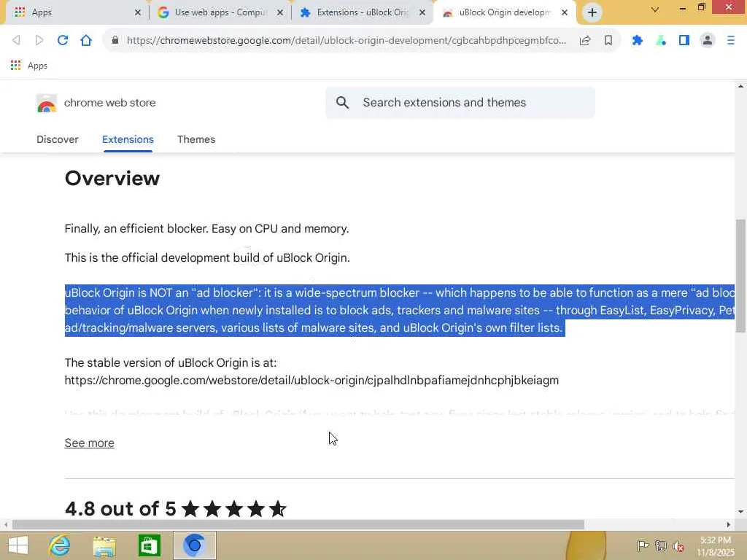Click 'Finally, an efficient blocker' text
Viewport: 747px width, 560px height.
pos(136,228)
